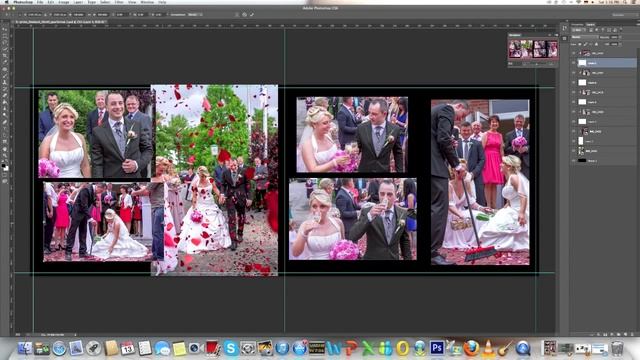Expand the lower collapsed panel icon beside Layers
This screenshot has width=640, height=360.
564,38
